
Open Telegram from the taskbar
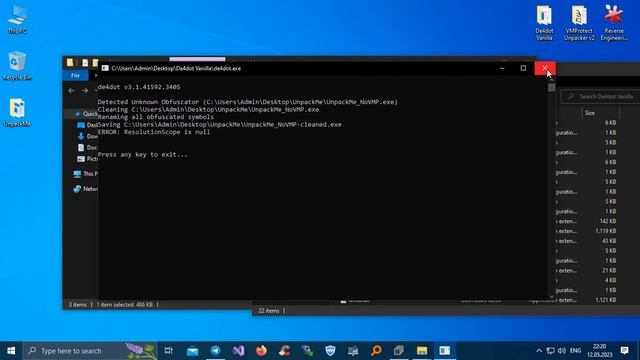pos(216,351)
